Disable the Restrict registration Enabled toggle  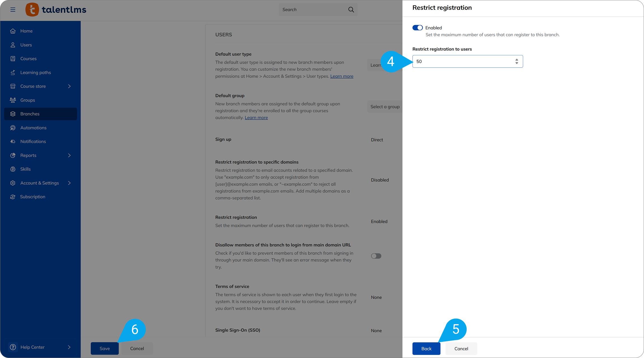point(417,27)
